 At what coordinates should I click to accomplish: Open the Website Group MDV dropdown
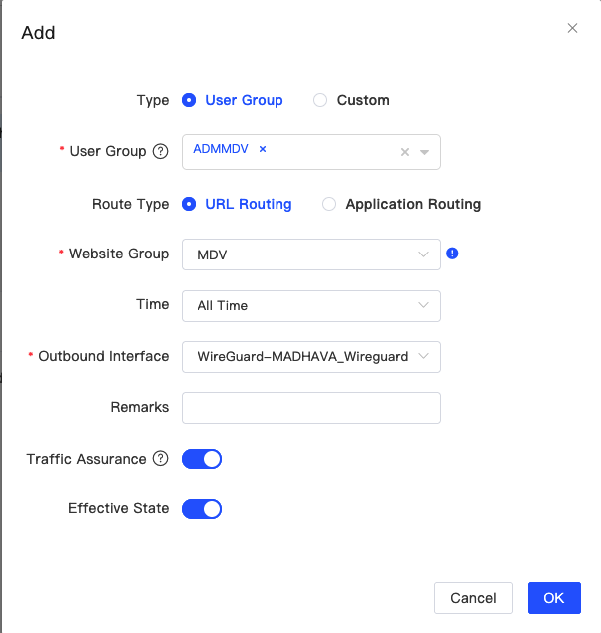311,254
